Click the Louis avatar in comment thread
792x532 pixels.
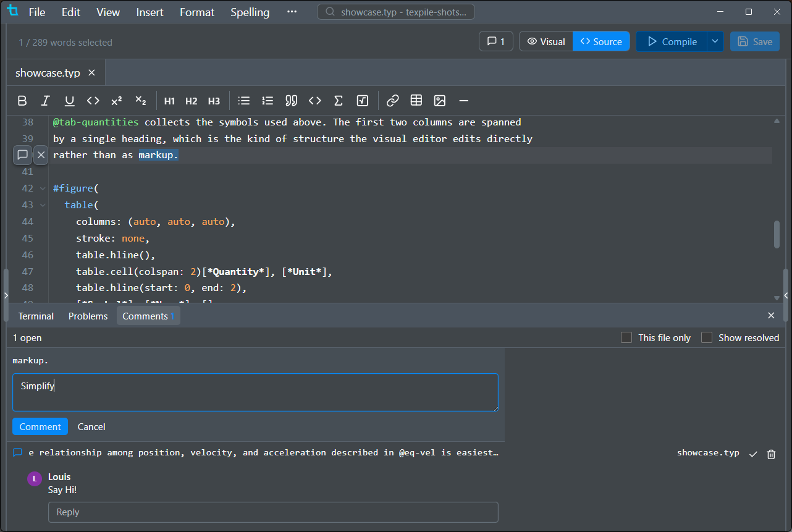[x=35, y=479]
